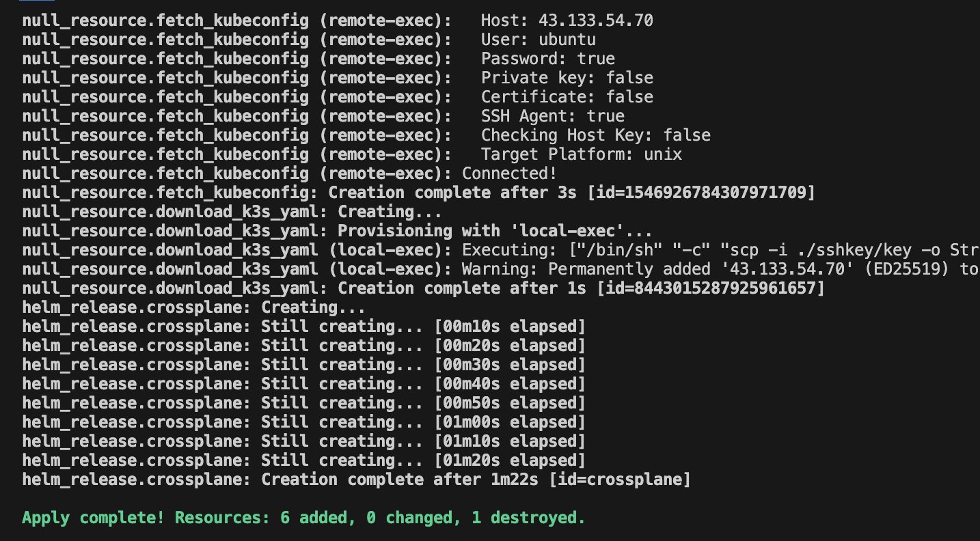Click the 'Private key: false' text
The image size is (980, 541).
click(x=567, y=78)
